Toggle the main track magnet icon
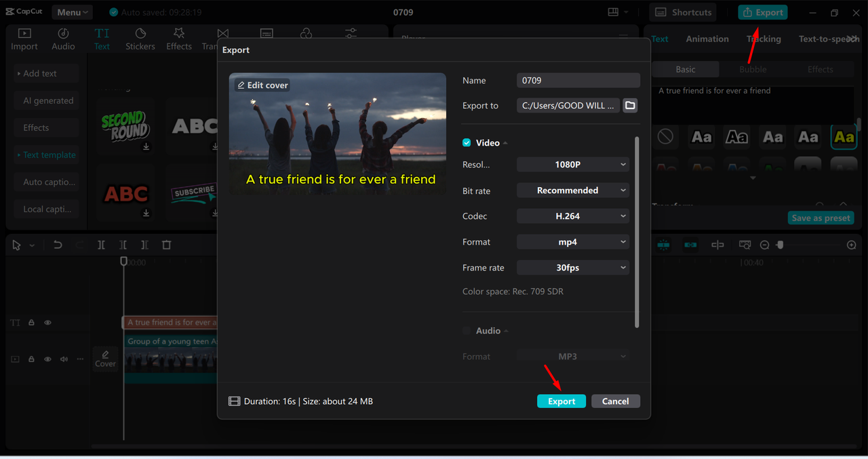This screenshot has height=459, width=868. pyautogui.click(x=663, y=245)
